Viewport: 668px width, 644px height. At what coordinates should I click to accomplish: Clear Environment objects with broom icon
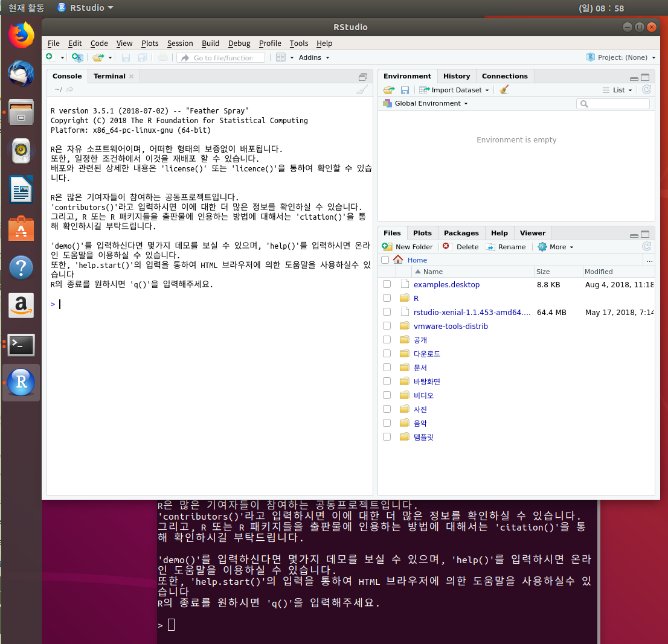tap(504, 89)
